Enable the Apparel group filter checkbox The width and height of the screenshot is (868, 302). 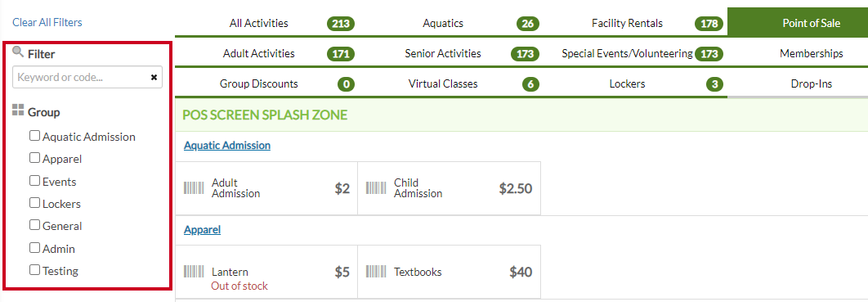click(35, 158)
